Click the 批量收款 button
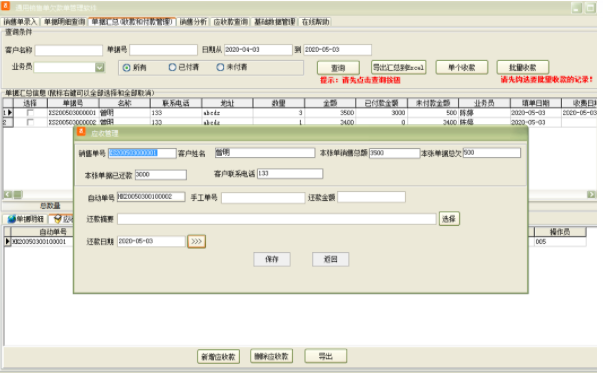The image size is (603, 373). coord(523,67)
